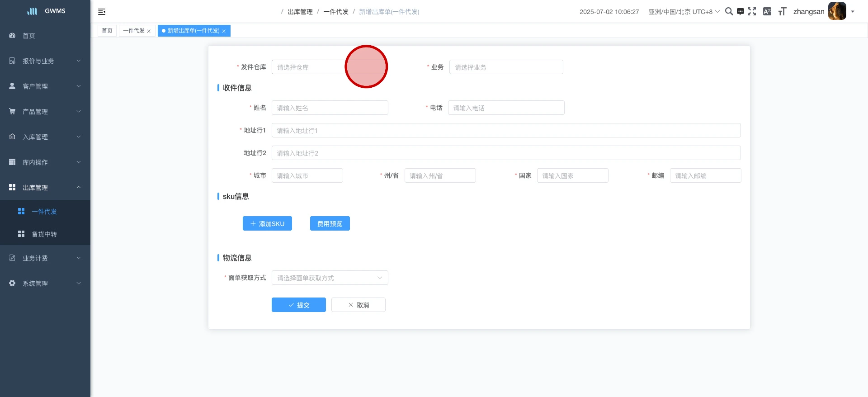Screen dimensions: 868x397
Task: Open the search magnifier icon
Action: coord(729,11)
